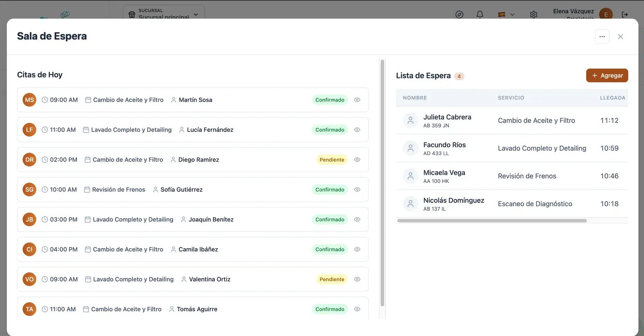Show Valentina Ortiz appointment with eye icon

pyautogui.click(x=357, y=279)
